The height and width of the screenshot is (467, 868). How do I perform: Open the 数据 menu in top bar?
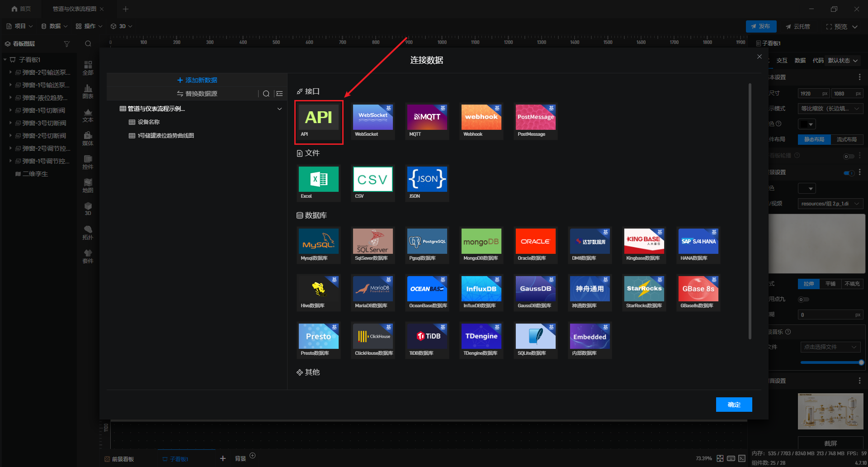tap(54, 26)
